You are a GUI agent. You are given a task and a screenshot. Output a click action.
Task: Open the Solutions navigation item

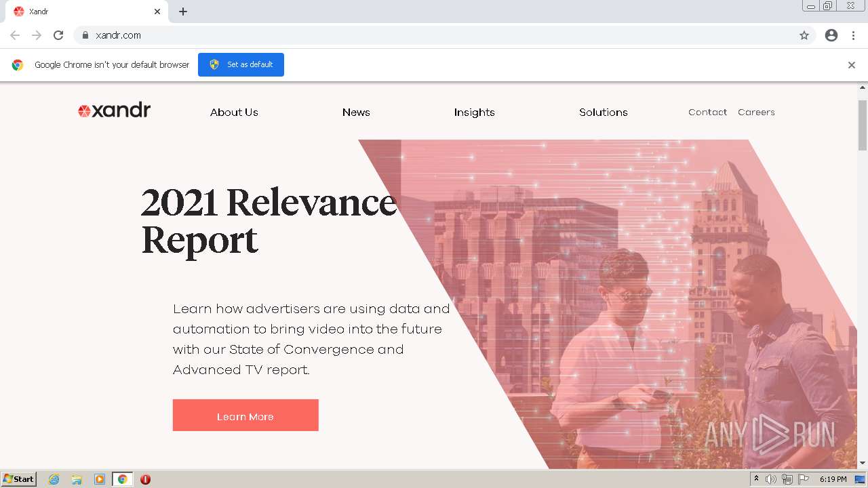coord(604,113)
